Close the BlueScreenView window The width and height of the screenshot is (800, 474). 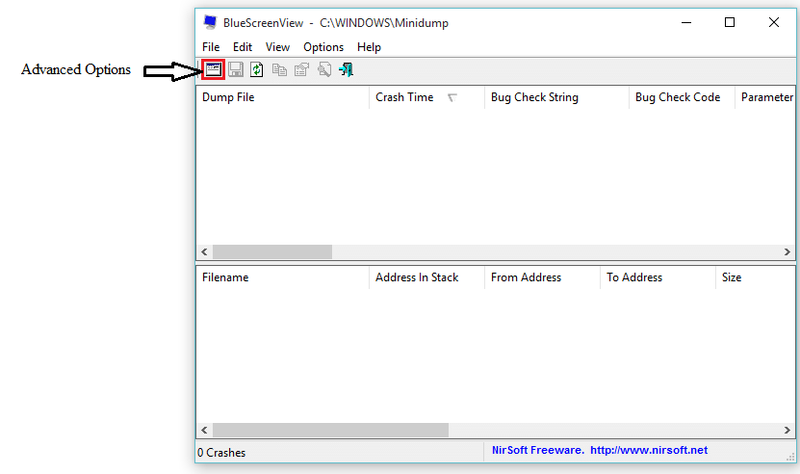pyautogui.click(x=773, y=22)
